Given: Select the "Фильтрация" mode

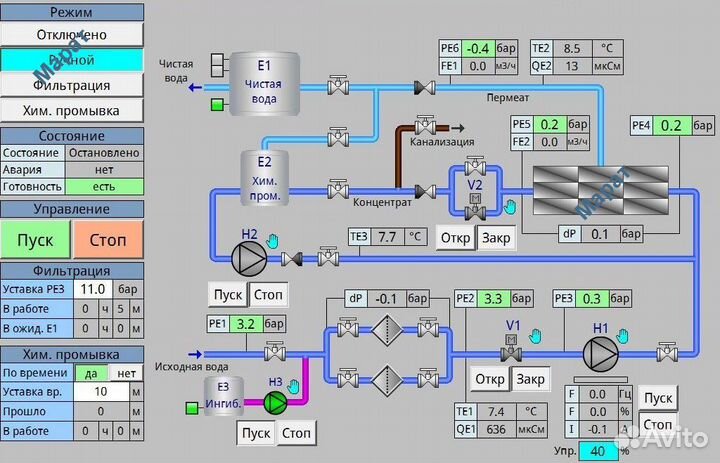Looking at the screenshot, I should point(72,85).
